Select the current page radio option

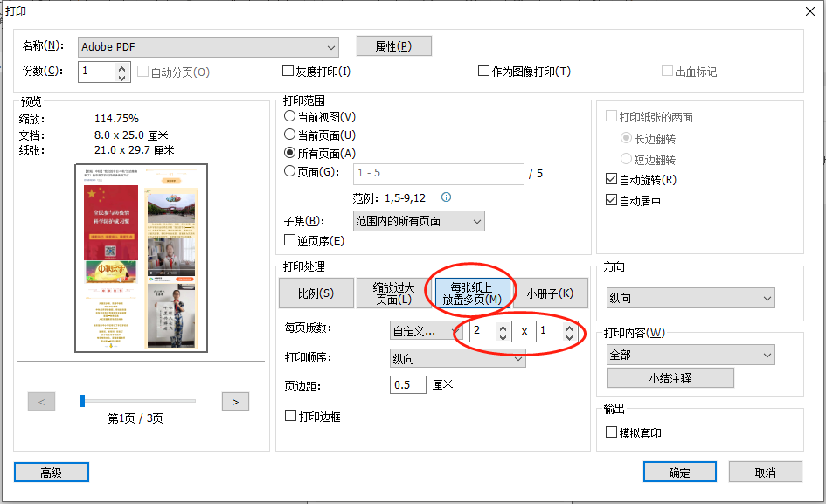tap(290, 135)
